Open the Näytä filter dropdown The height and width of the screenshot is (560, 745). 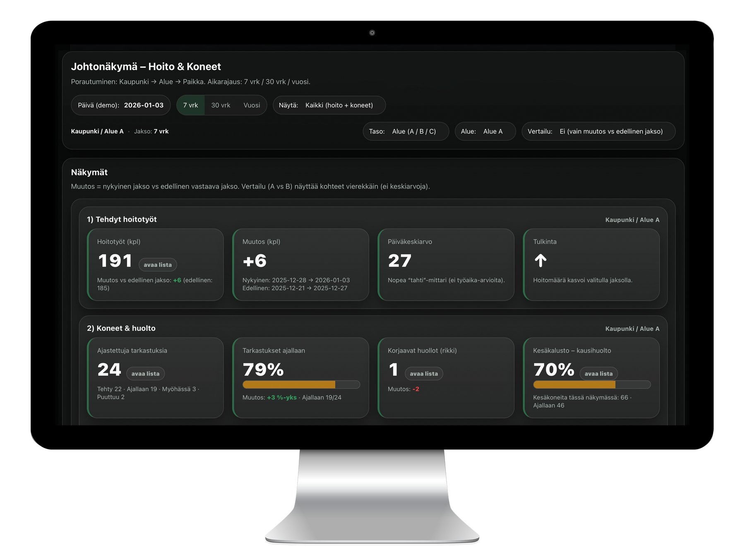329,105
